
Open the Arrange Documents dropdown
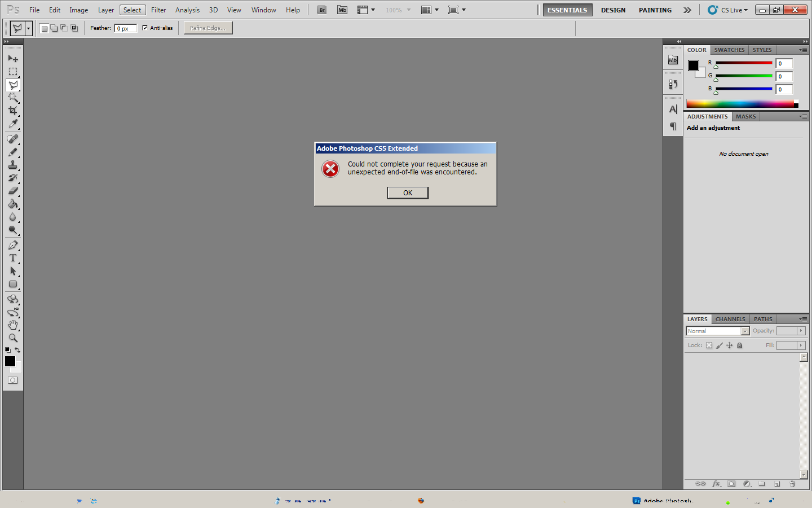[430, 10]
